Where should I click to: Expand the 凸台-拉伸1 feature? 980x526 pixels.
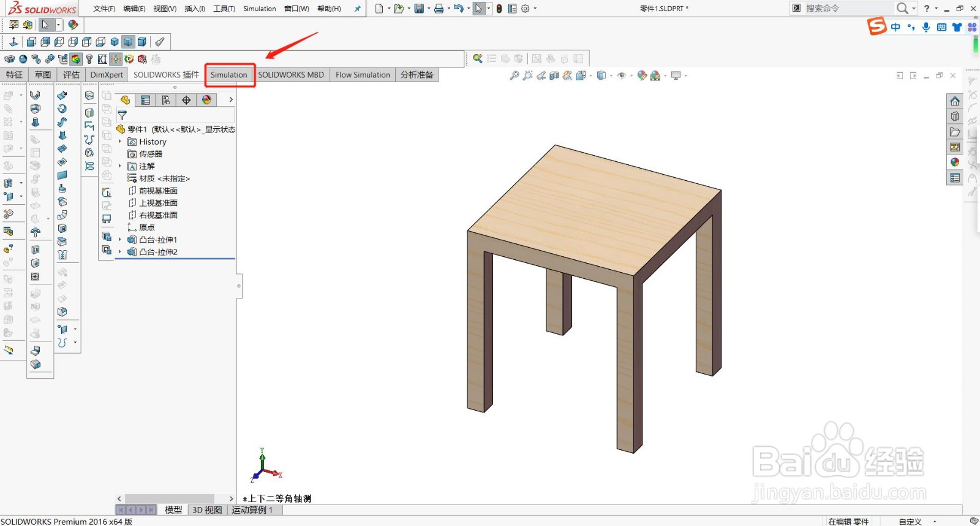coord(120,240)
